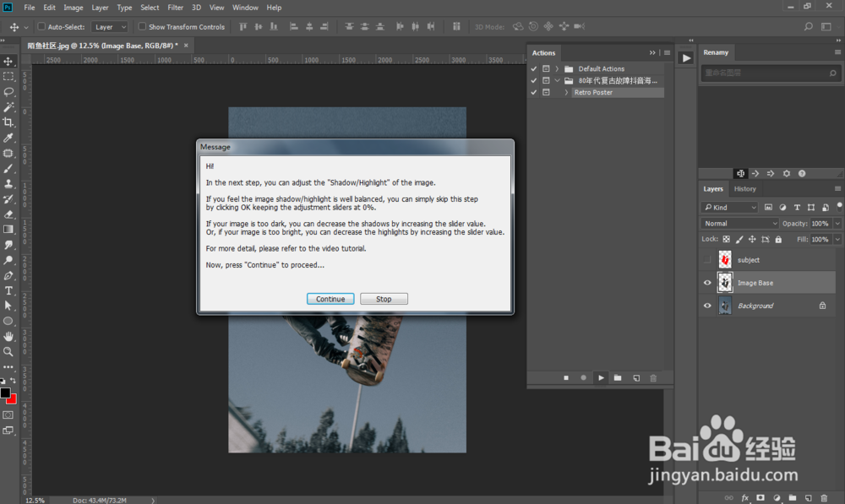Viewport: 845px width, 504px height.
Task: Toggle Retro Poster action checkmark
Action: point(533,93)
